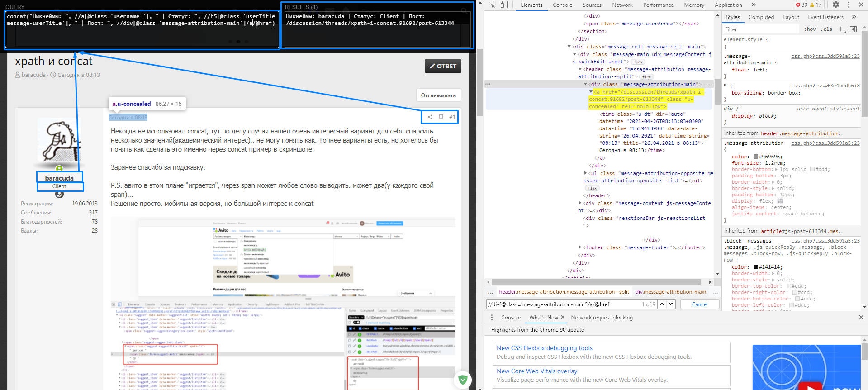
Task: Open the flexbox editor icon beside display: flex
Action: [780, 201]
